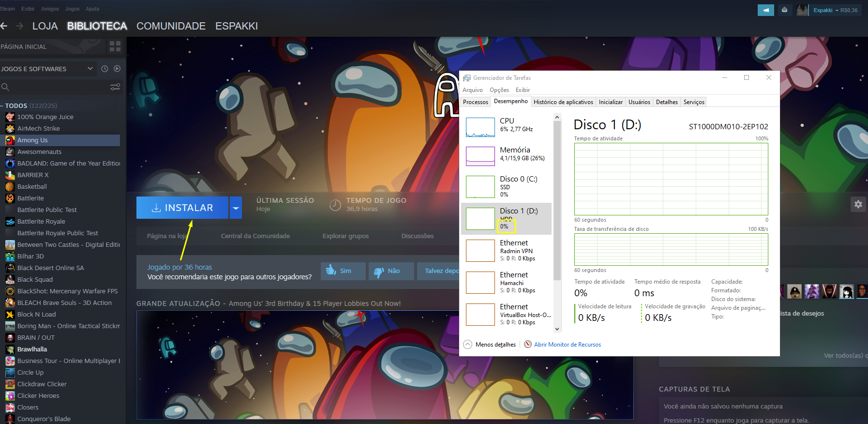Screen dimensions: 868x424
Task: Open the Amigos menu
Action: (50, 9)
